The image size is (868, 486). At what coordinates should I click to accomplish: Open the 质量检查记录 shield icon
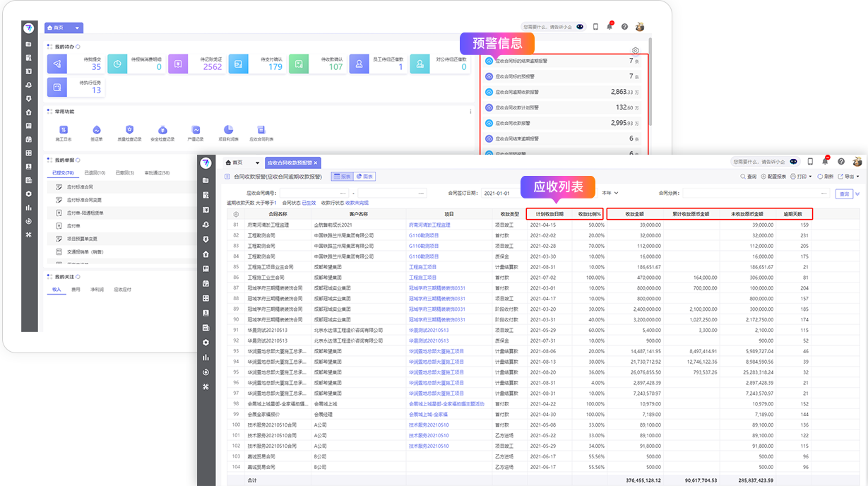tap(129, 129)
